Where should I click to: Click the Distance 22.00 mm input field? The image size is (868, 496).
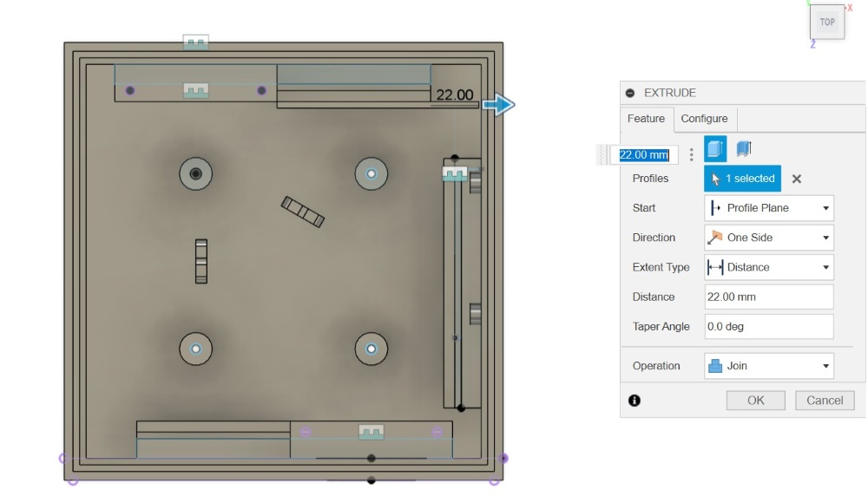pyautogui.click(x=769, y=297)
